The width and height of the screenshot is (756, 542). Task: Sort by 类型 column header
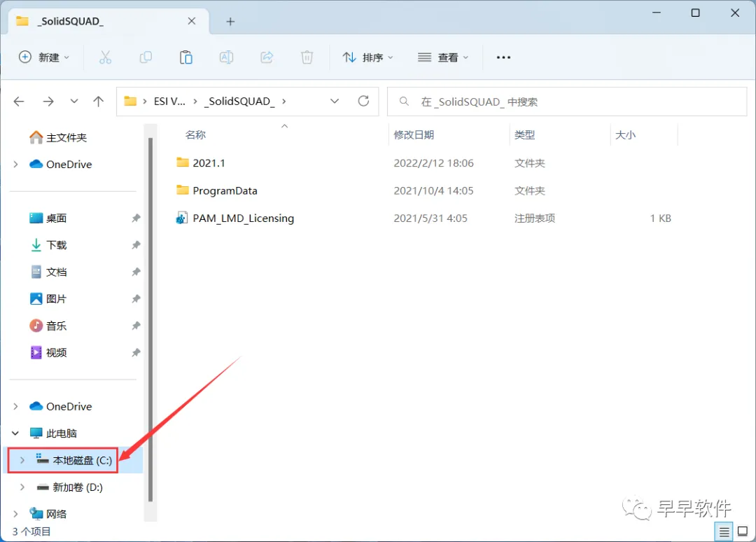point(524,135)
